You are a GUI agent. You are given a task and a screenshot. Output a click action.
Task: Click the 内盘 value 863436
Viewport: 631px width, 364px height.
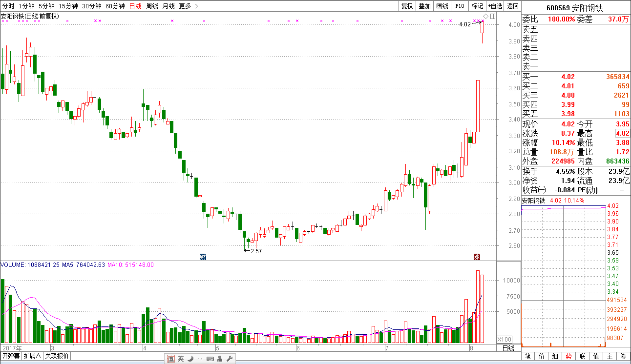617,161
